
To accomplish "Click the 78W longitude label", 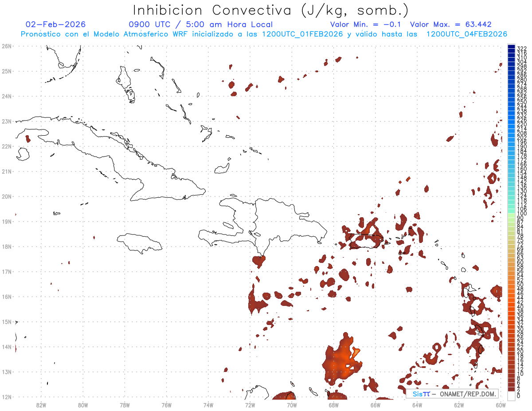I will tap(125, 405).
